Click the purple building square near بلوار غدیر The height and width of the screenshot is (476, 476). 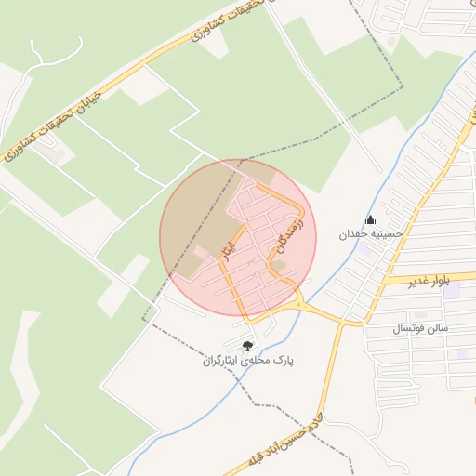(x=452, y=290)
